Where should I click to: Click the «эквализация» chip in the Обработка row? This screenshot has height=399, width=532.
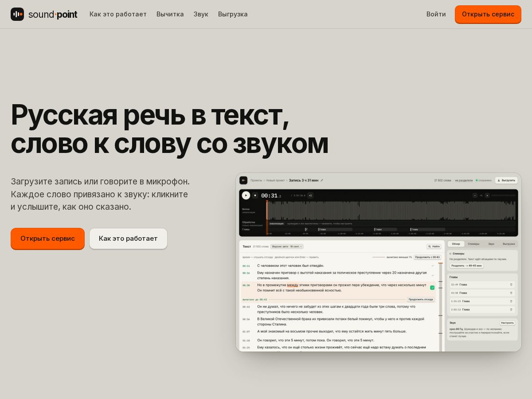point(277,223)
